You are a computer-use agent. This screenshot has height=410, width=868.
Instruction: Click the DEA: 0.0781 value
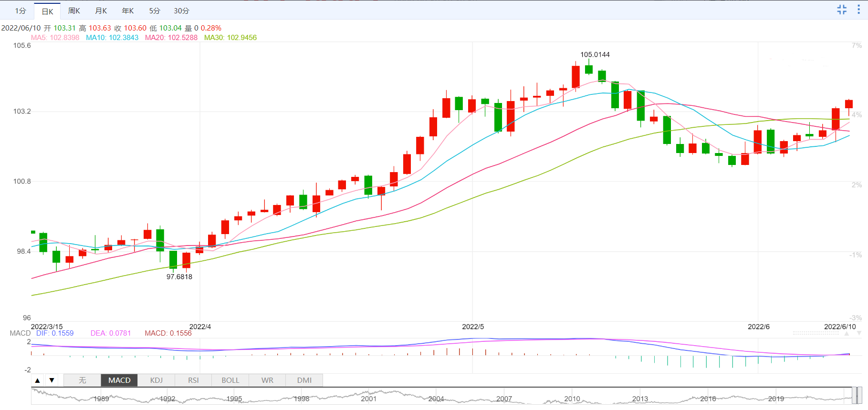coord(111,333)
